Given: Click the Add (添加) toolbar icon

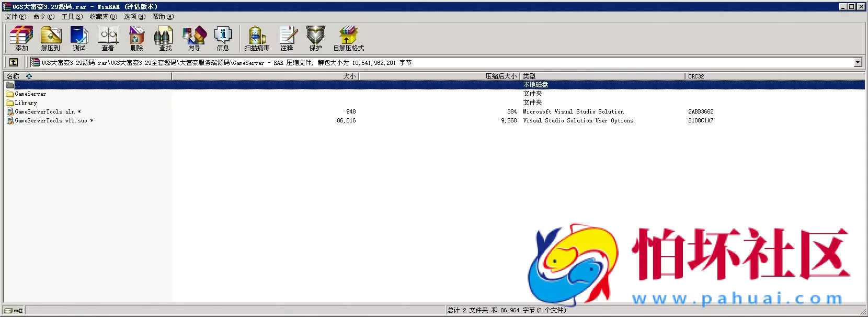Looking at the screenshot, I should (x=21, y=39).
